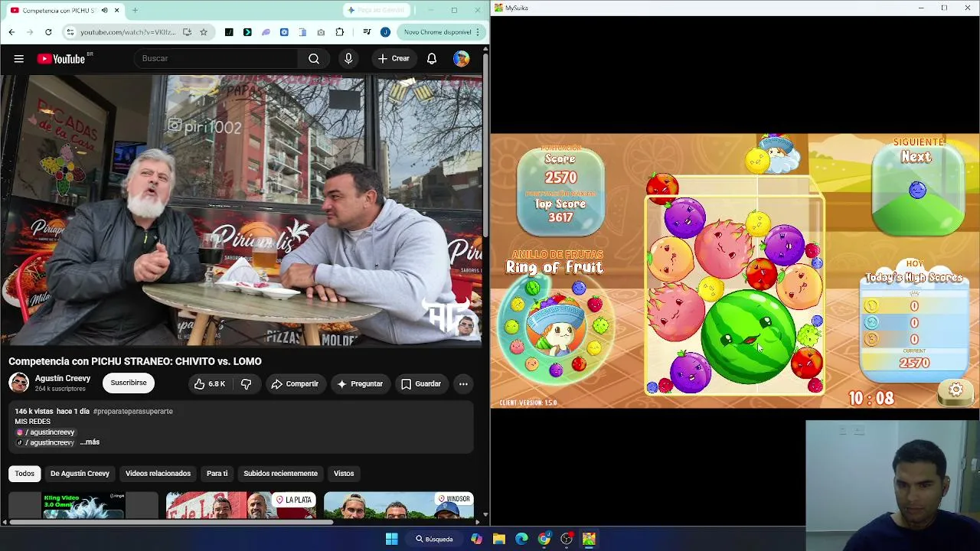Click the site info icon in address bar
Viewport: 980px width, 551px height.
70,32
